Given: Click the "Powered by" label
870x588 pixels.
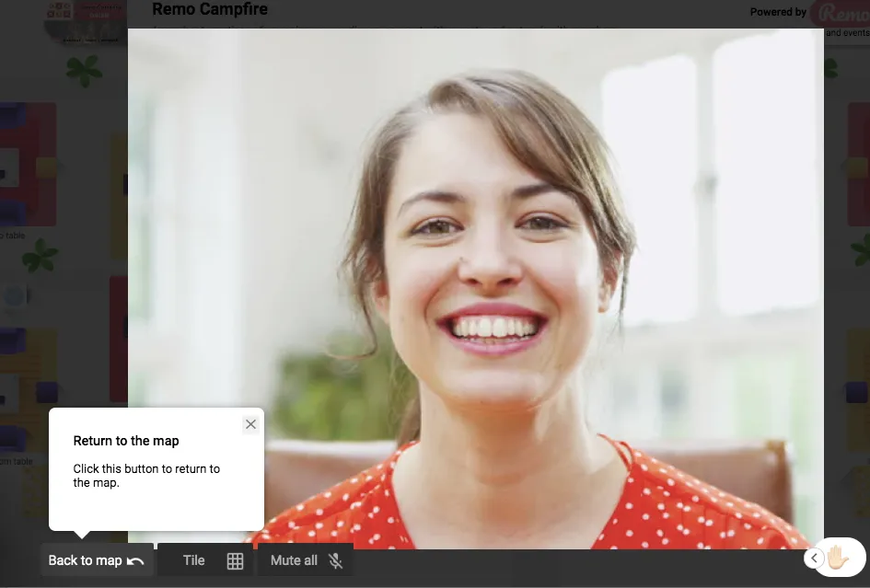Looking at the screenshot, I should 778,12.
